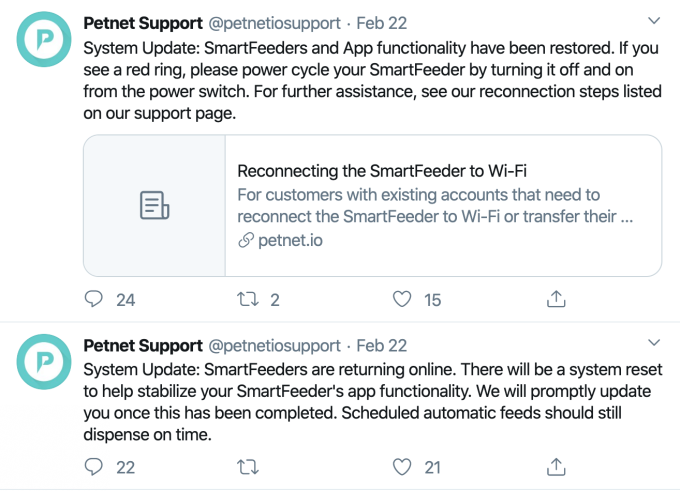The height and width of the screenshot is (491, 680).
Task: Open Feb 22 timestamp of first tweet
Action: (381, 21)
